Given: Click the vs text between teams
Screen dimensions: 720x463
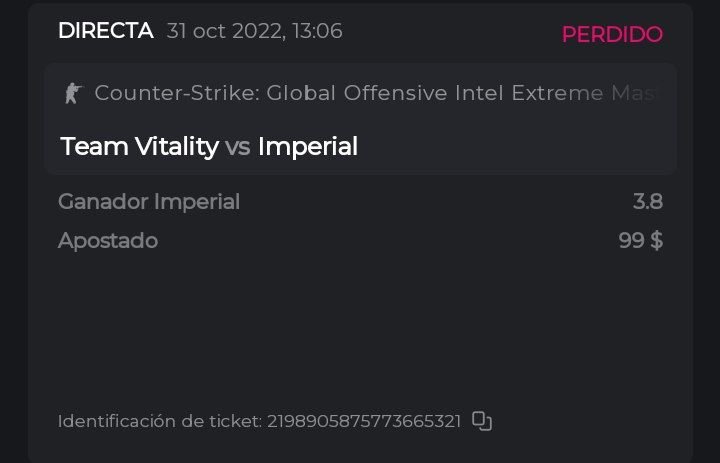Looking at the screenshot, I should (237, 147).
